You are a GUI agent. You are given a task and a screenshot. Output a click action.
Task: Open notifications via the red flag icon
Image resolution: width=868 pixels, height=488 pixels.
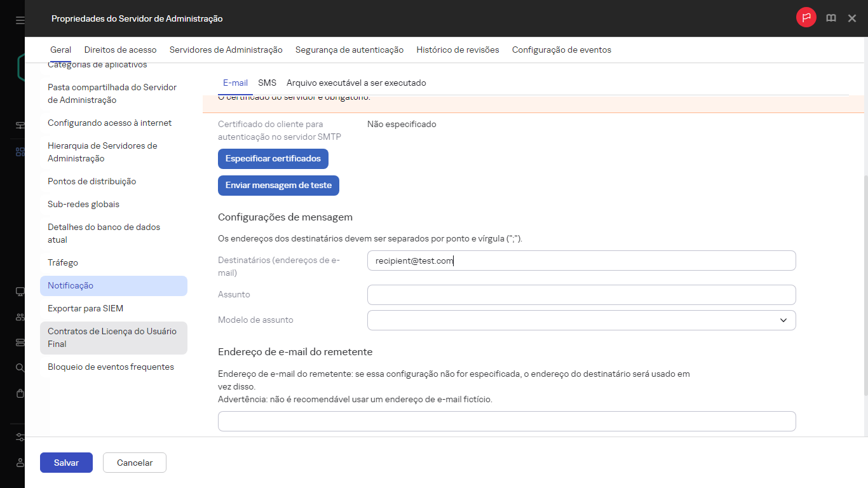tap(806, 18)
